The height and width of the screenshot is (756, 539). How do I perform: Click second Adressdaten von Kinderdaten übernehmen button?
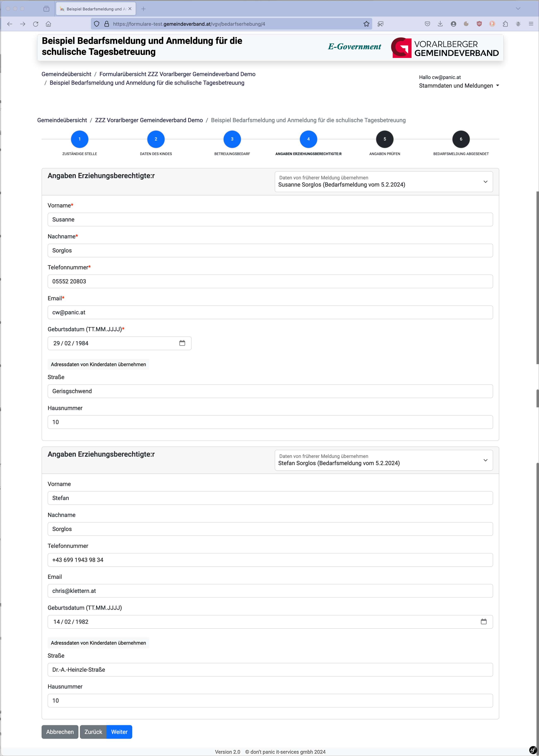point(98,643)
